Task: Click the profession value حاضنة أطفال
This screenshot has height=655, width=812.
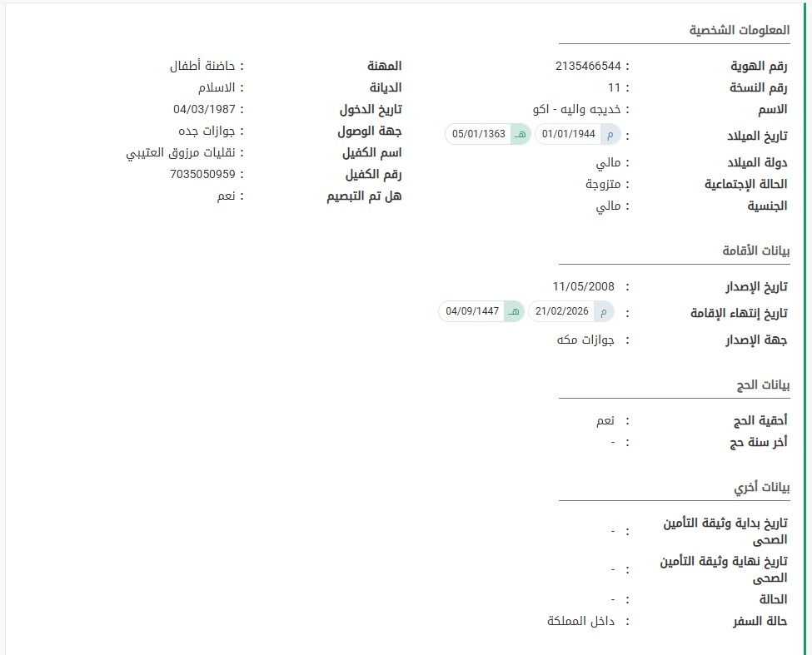Action: (x=202, y=66)
